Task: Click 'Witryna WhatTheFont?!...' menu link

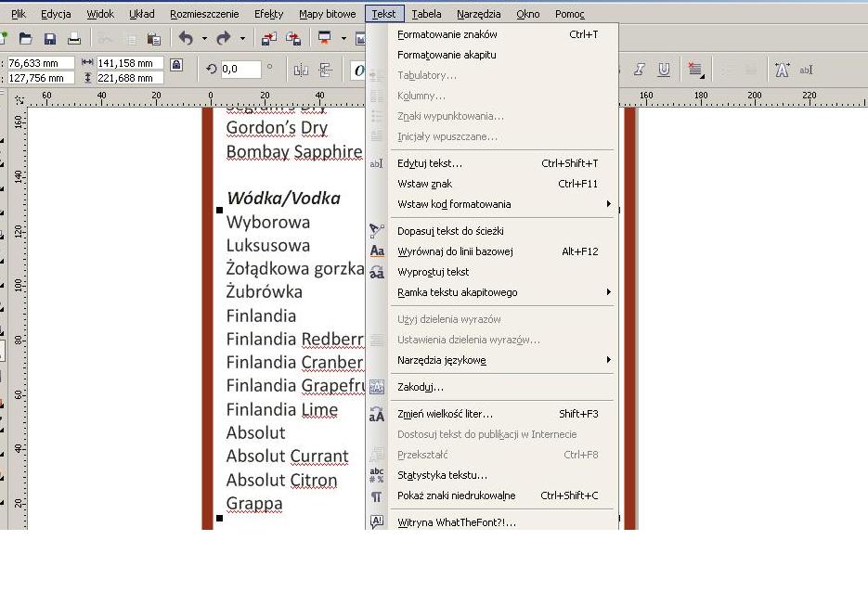Action: click(x=456, y=522)
